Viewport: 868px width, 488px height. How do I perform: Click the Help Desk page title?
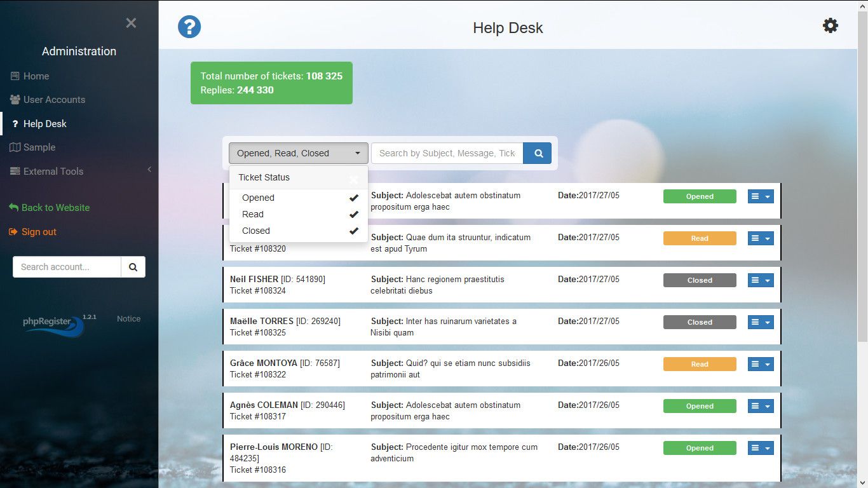[508, 28]
